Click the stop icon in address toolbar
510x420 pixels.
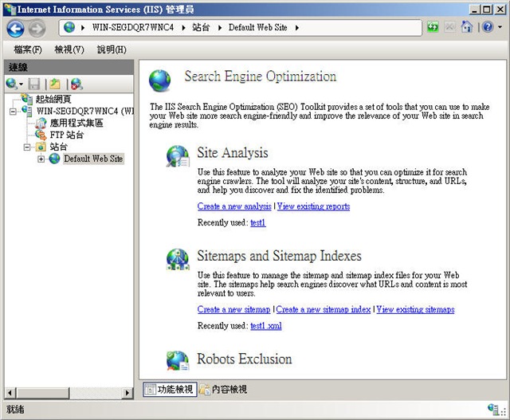click(449, 27)
